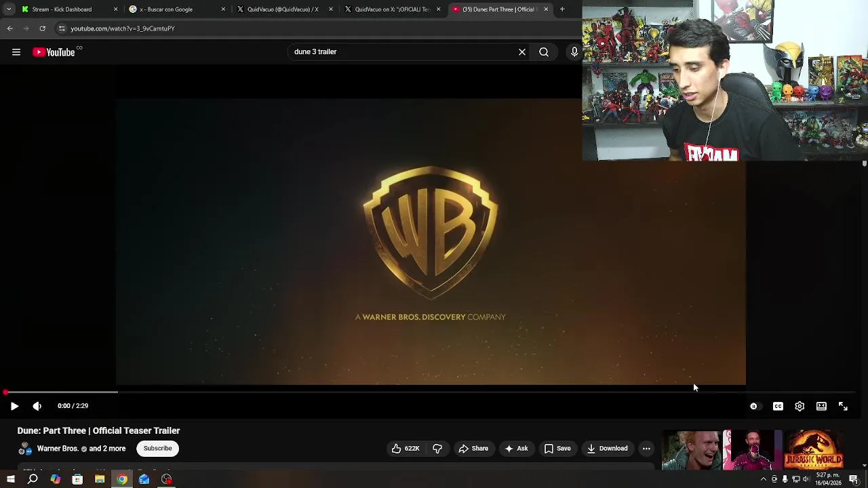Viewport: 868px width, 488px height.
Task: Click the magnifier search button
Action: (544, 52)
